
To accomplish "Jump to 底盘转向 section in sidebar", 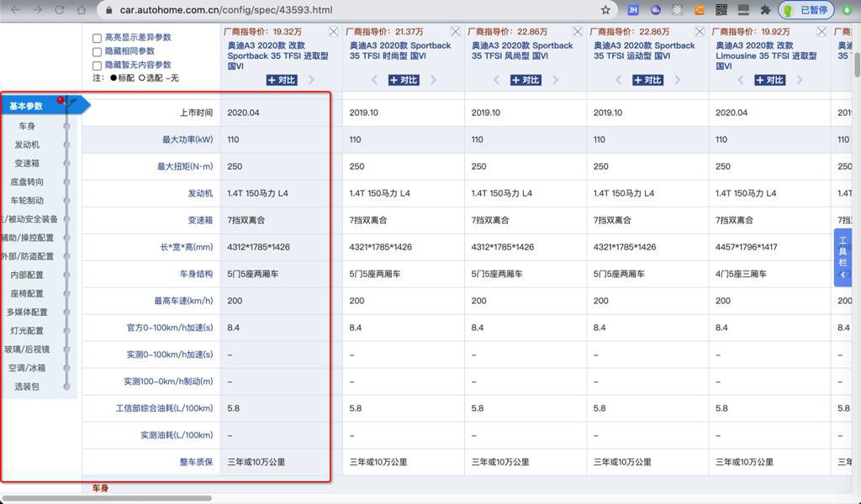I will click(27, 182).
